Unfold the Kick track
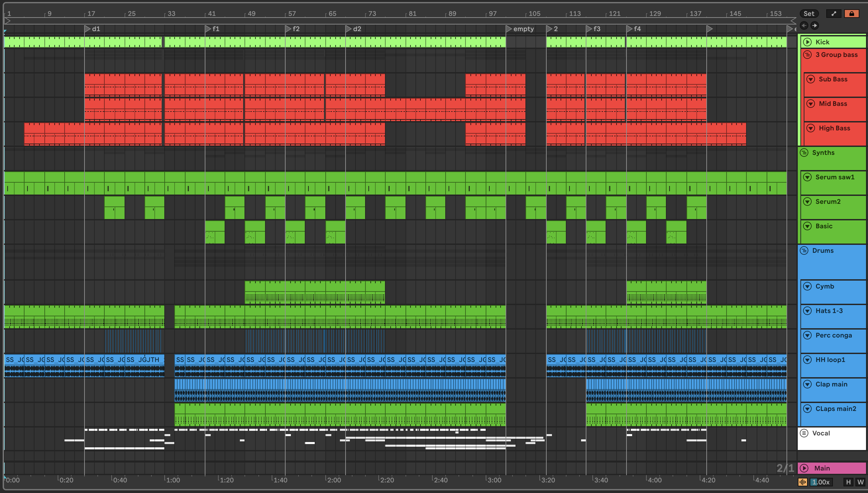 coord(807,42)
